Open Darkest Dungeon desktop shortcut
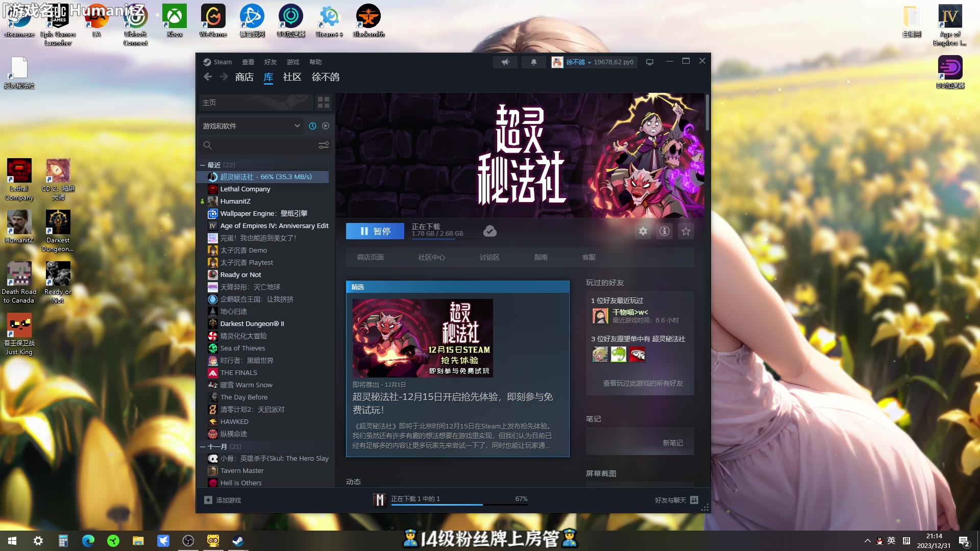980x551 pixels. [58, 231]
